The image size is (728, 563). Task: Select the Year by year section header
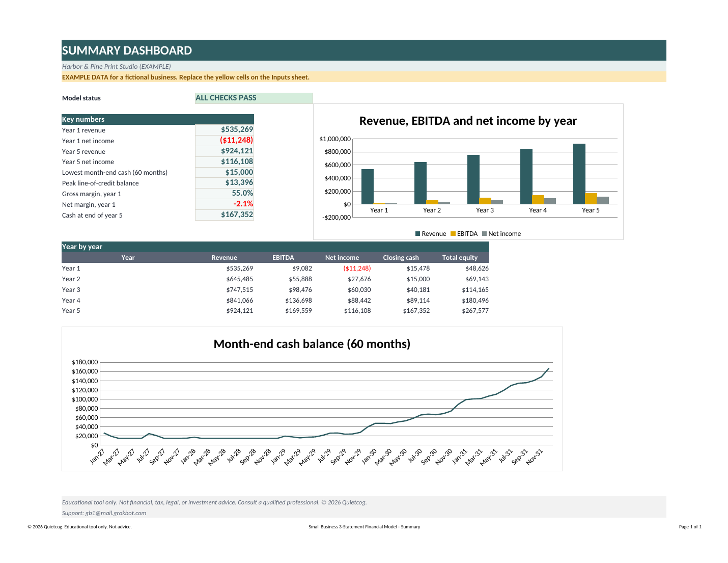pyautogui.click(x=275, y=247)
